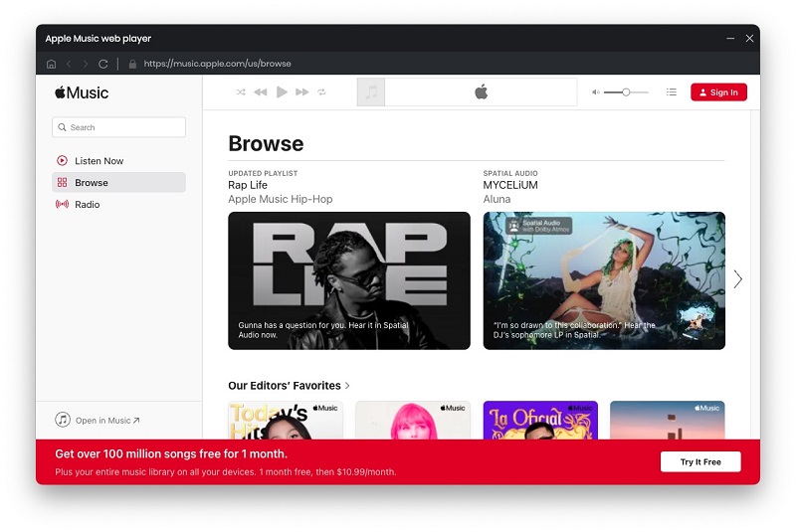Click Open in Music link
This screenshot has width=796, height=532.
(x=107, y=421)
